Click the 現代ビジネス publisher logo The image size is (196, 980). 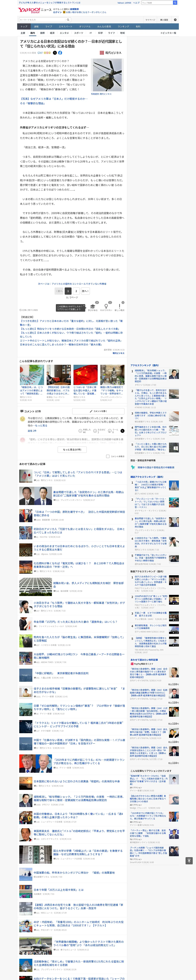[111, 53]
